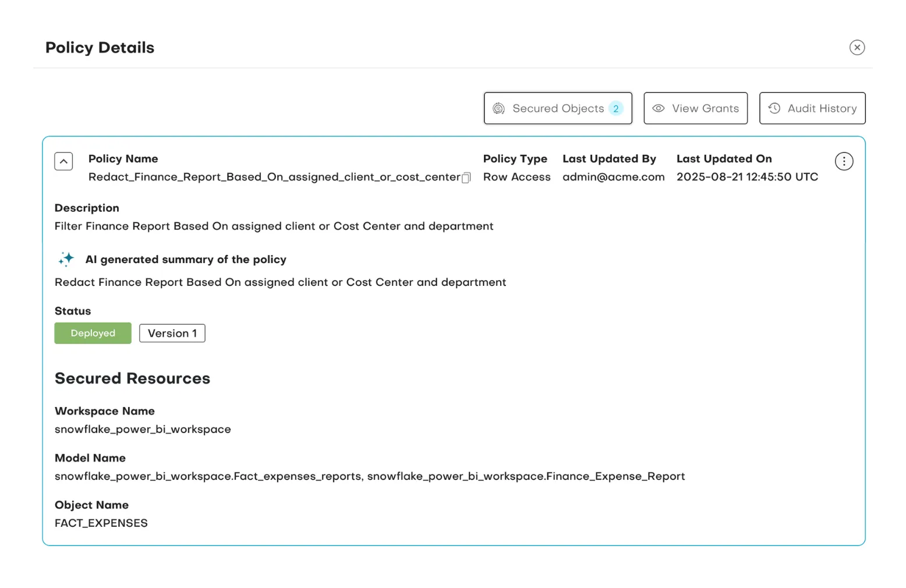Open the Secured Objects view
This screenshot has width=906, height=588.
coord(557,108)
